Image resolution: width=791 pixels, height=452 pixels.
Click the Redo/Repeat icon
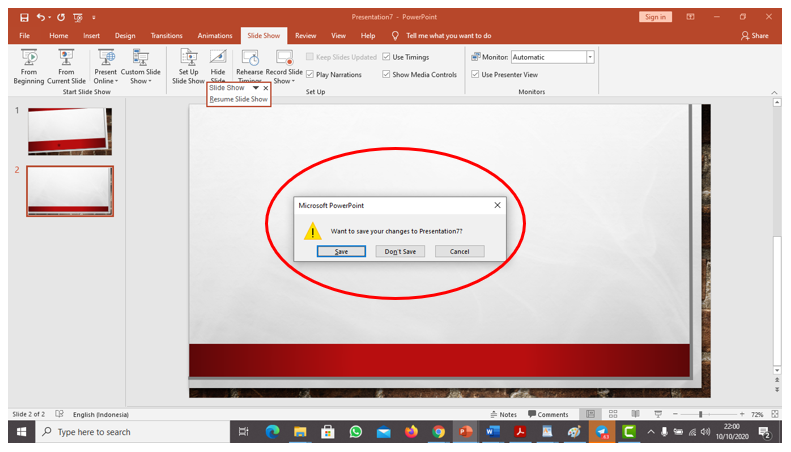61,17
